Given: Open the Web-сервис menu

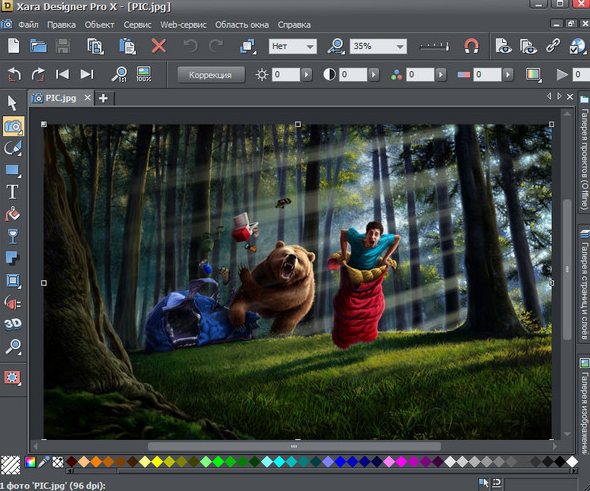Looking at the screenshot, I should click(183, 25).
